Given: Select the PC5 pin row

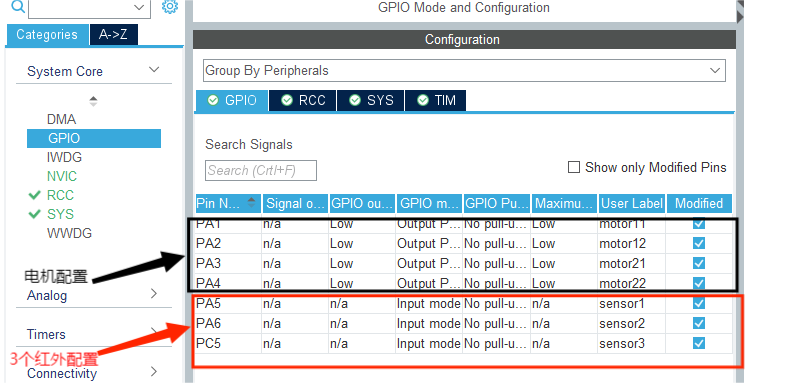Looking at the screenshot, I should click(463, 343).
